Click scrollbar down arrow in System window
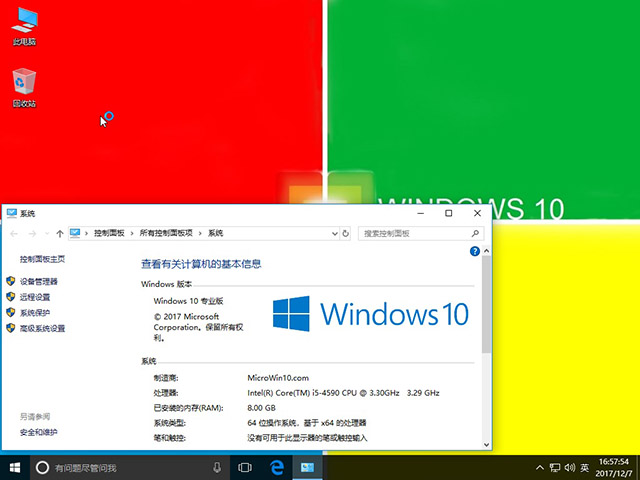The image size is (640, 480). (486, 444)
